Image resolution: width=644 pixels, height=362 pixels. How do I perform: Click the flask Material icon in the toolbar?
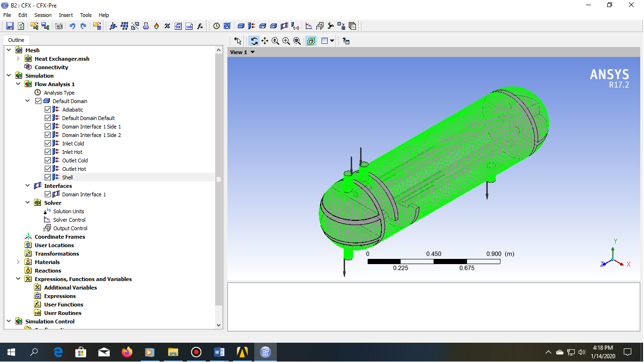[146, 26]
